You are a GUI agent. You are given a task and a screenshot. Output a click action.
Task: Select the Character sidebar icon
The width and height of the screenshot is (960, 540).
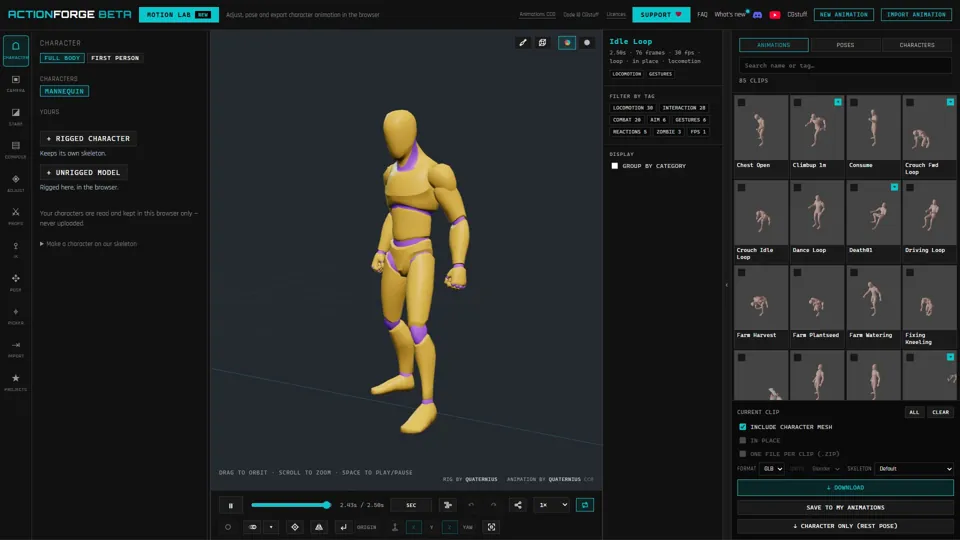16,50
